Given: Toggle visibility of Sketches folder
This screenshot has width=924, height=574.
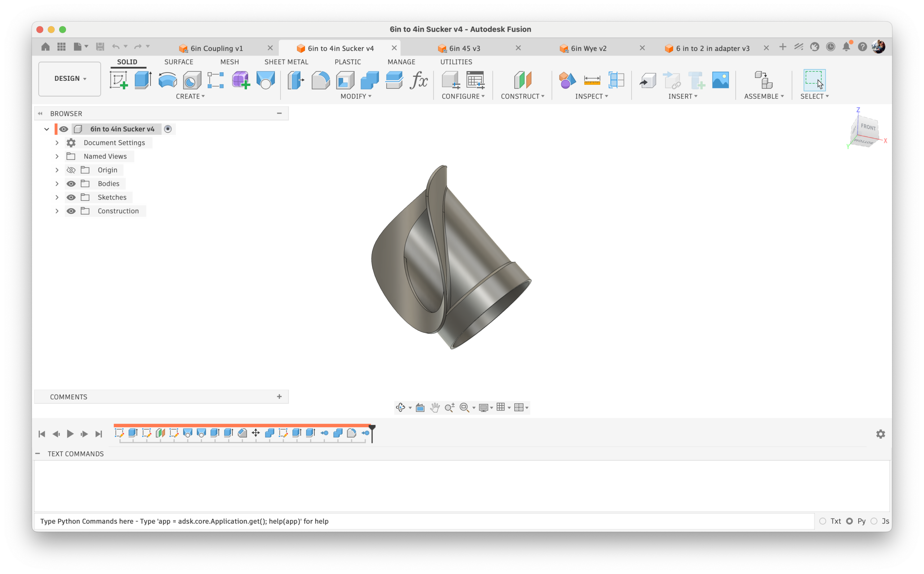Looking at the screenshot, I should [x=71, y=197].
